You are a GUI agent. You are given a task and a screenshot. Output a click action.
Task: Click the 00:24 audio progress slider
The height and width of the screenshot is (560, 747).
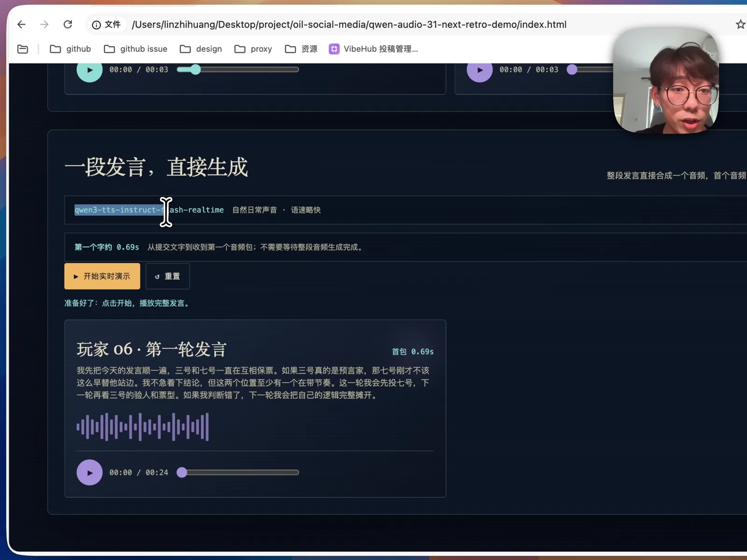pyautogui.click(x=238, y=473)
